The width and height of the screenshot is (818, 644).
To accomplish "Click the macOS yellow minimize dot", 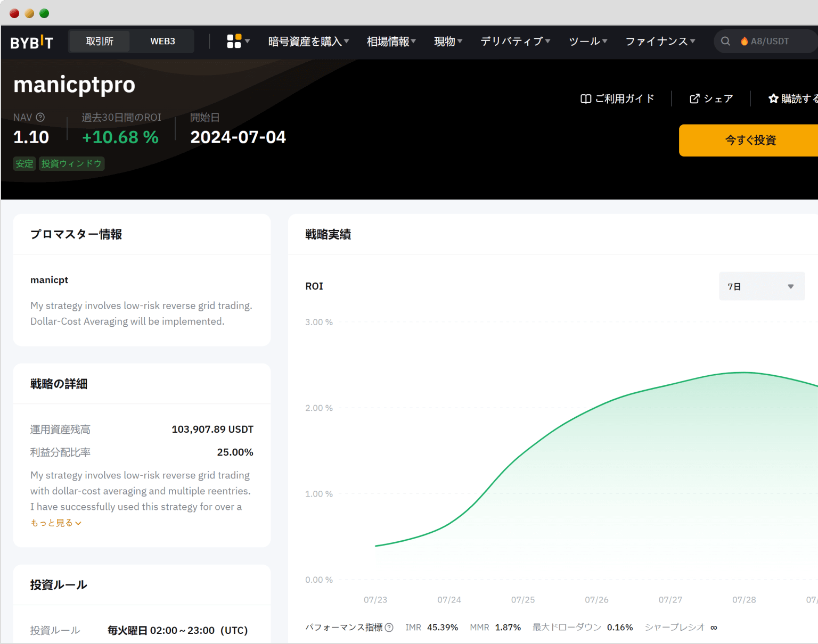I will pos(29,13).
